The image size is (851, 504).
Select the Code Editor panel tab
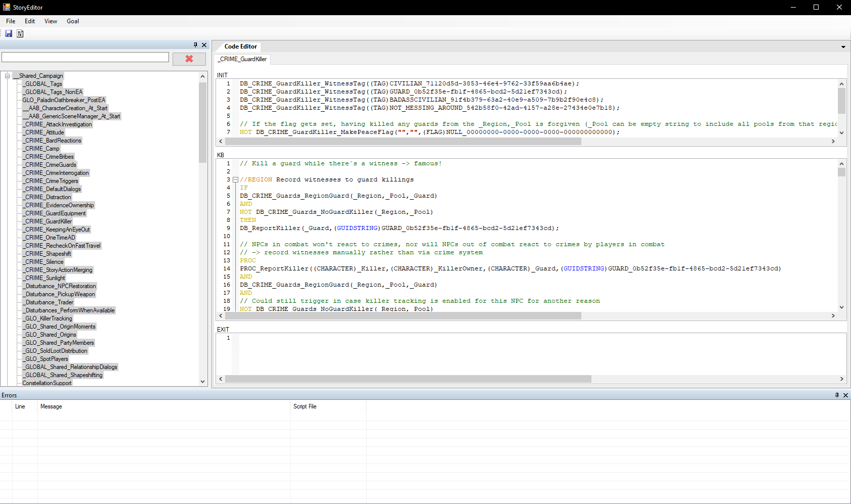point(241,47)
